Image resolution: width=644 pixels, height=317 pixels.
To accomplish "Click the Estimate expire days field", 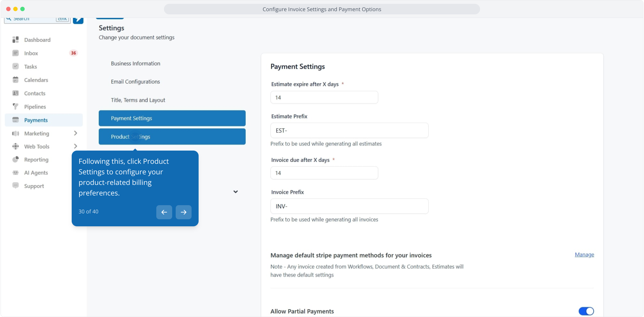I will coord(324,97).
